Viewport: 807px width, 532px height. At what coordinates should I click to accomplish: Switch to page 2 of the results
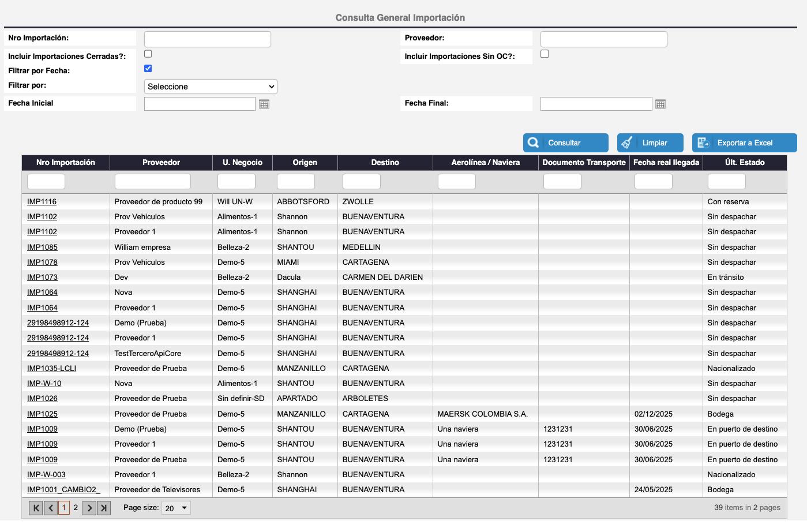(76, 508)
